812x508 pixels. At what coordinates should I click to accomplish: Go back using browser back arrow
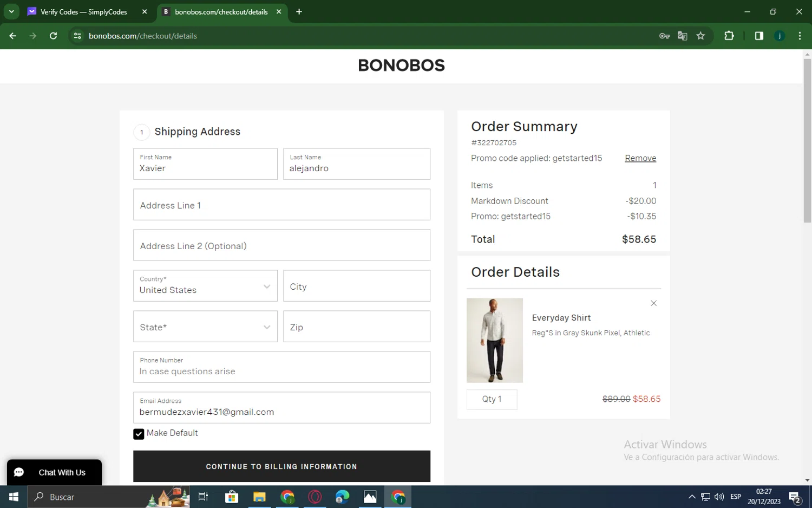tap(12, 36)
